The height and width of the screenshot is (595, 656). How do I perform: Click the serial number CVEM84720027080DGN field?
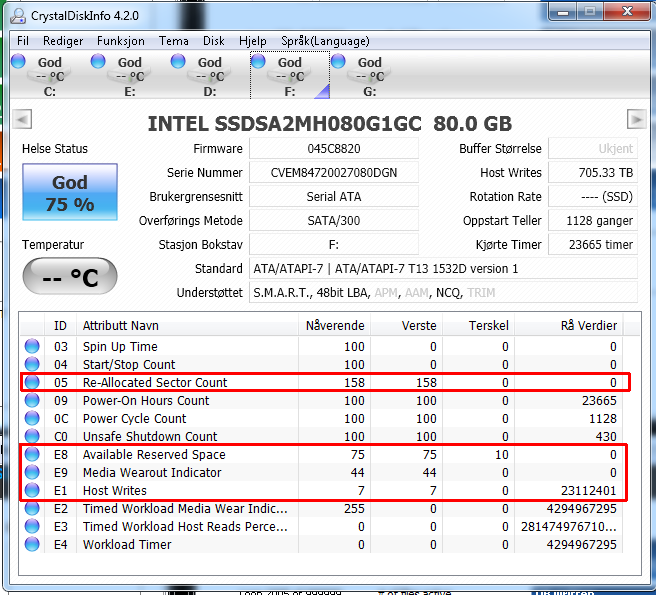tap(334, 172)
